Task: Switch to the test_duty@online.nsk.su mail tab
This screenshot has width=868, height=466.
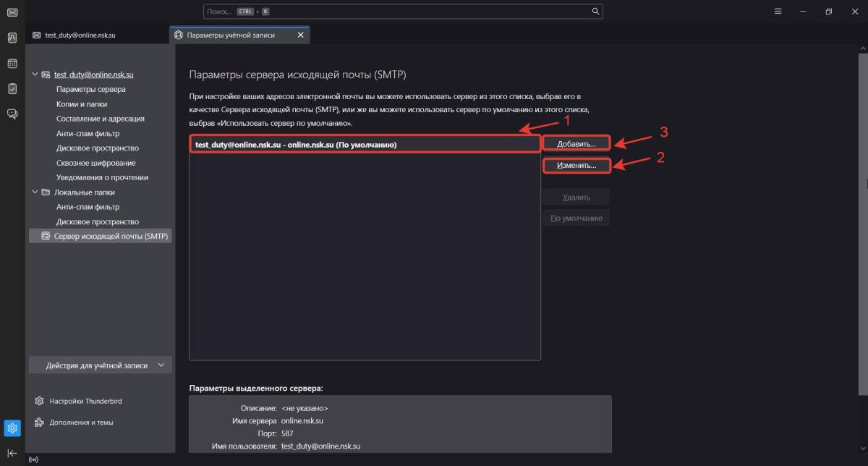Action: [x=80, y=35]
